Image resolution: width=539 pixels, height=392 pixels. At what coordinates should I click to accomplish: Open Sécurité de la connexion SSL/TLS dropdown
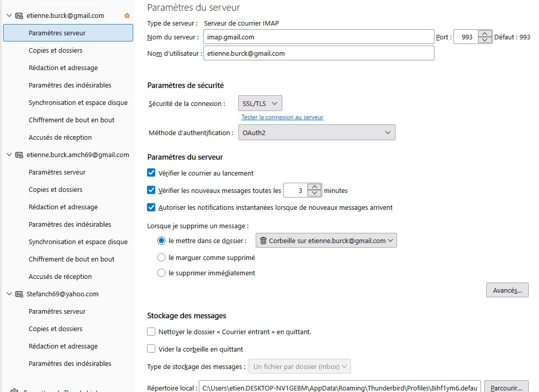(x=260, y=103)
